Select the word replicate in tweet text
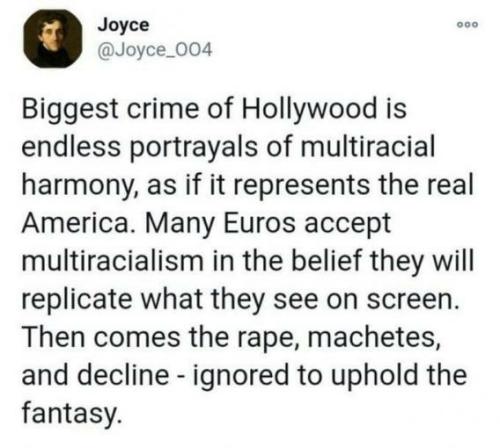Screen dimensions: 500x448 click(77, 300)
